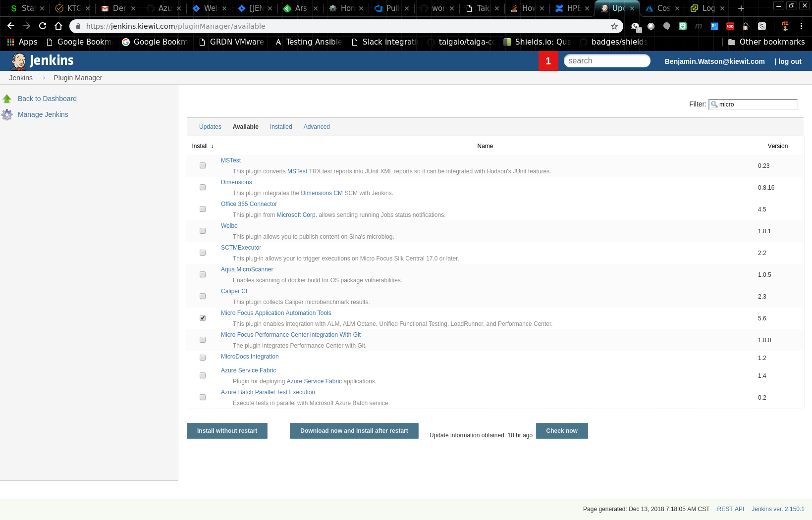Image resolution: width=812 pixels, height=520 pixels.
Task: Toggle the Install column sort arrow
Action: coord(212,146)
